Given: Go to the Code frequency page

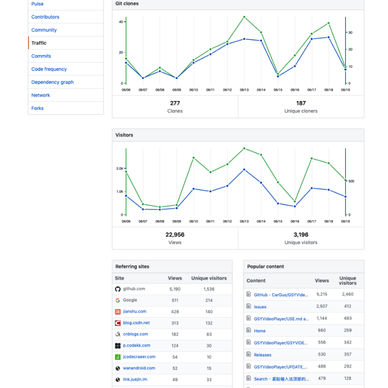Looking at the screenshot, I should (x=49, y=69).
